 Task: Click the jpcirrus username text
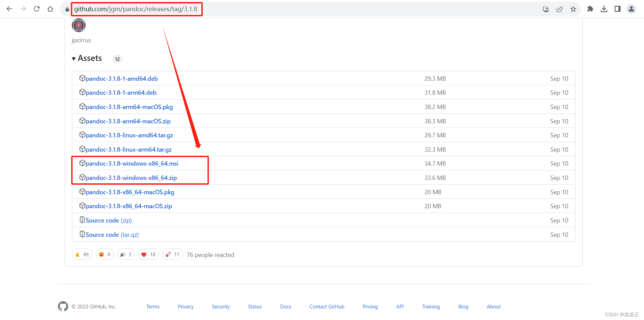(x=81, y=40)
